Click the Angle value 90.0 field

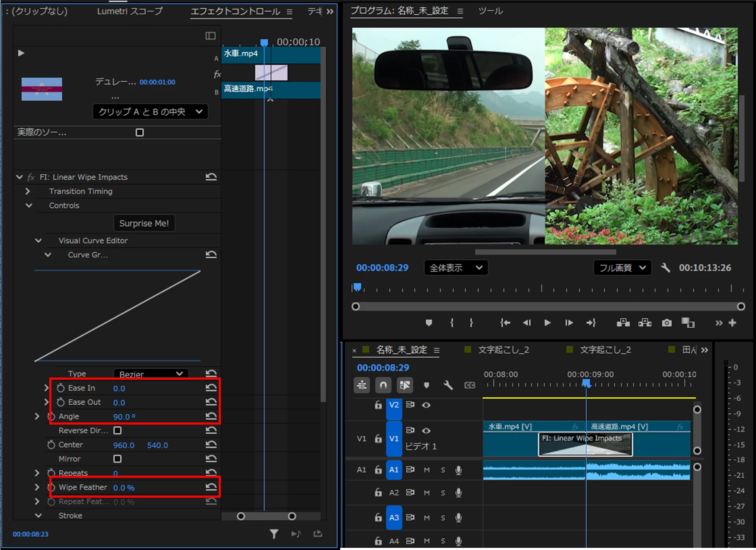tap(124, 416)
